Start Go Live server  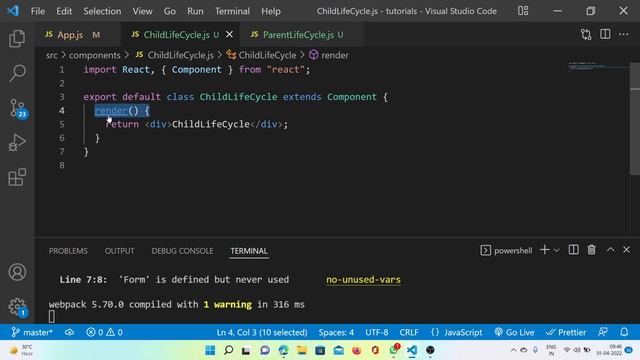click(x=514, y=332)
